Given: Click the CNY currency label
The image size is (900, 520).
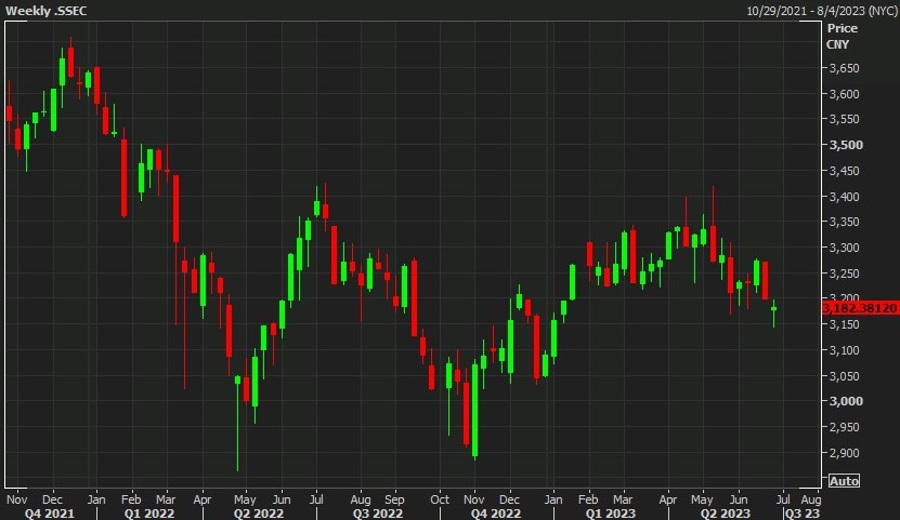Looking at the screenshot, I should tap(837, 44).
